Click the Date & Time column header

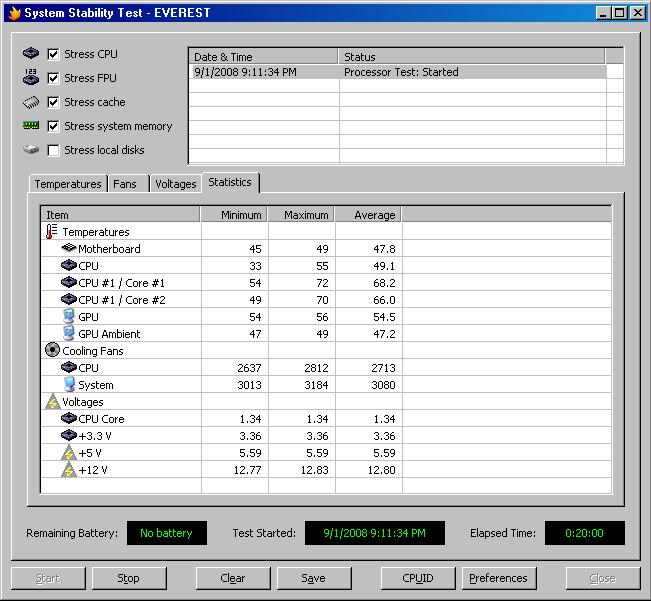pyautogui.click(x=264, y=56)
